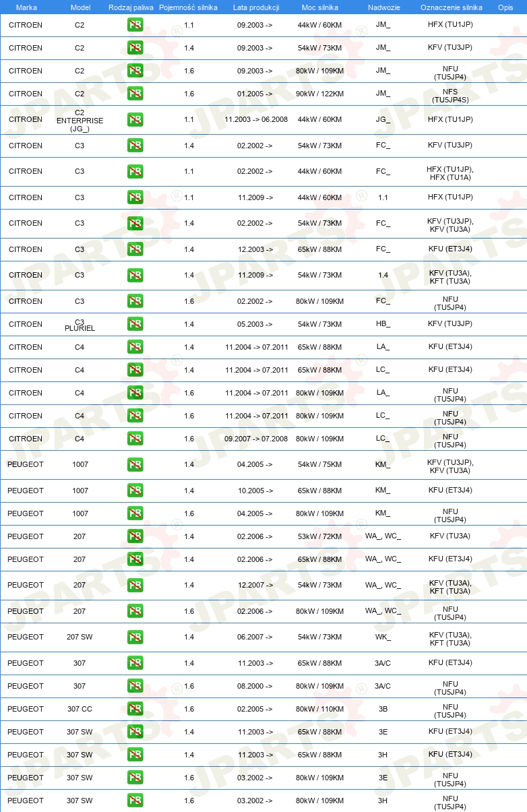
Task: Click the 3B body code cell
Action: pyautogui.click(x=383, y=709)
